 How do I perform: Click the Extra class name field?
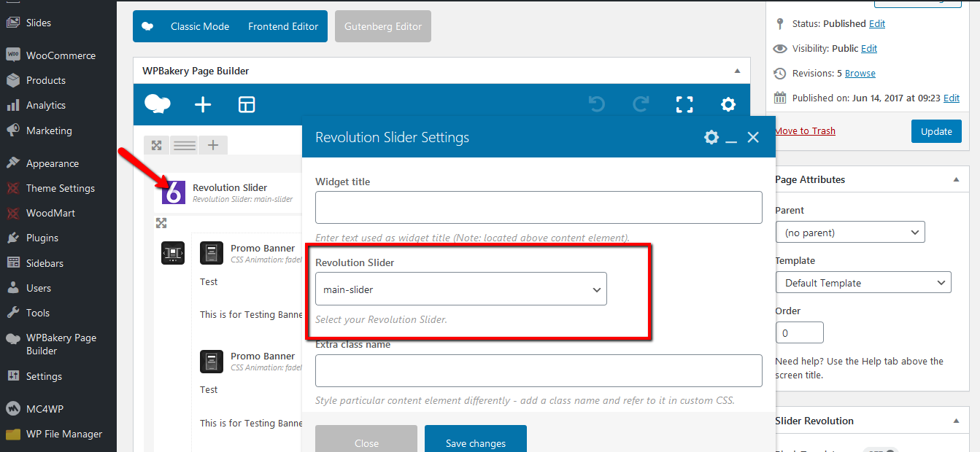pyautogui.click(x=539, y=370)
